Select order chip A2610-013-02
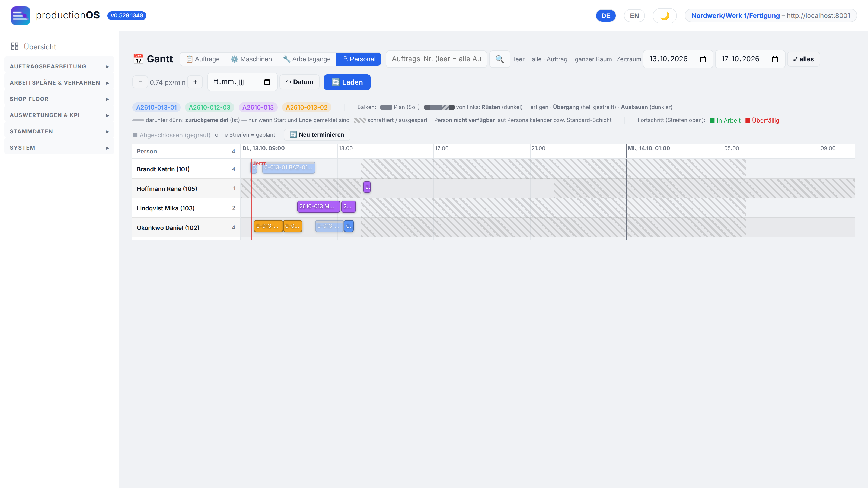868x488 pixels. [x=306, y=107]
